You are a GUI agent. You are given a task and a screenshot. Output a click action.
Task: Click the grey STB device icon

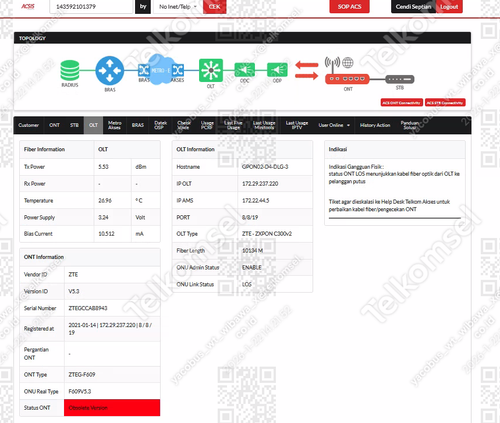pos(400,79)
